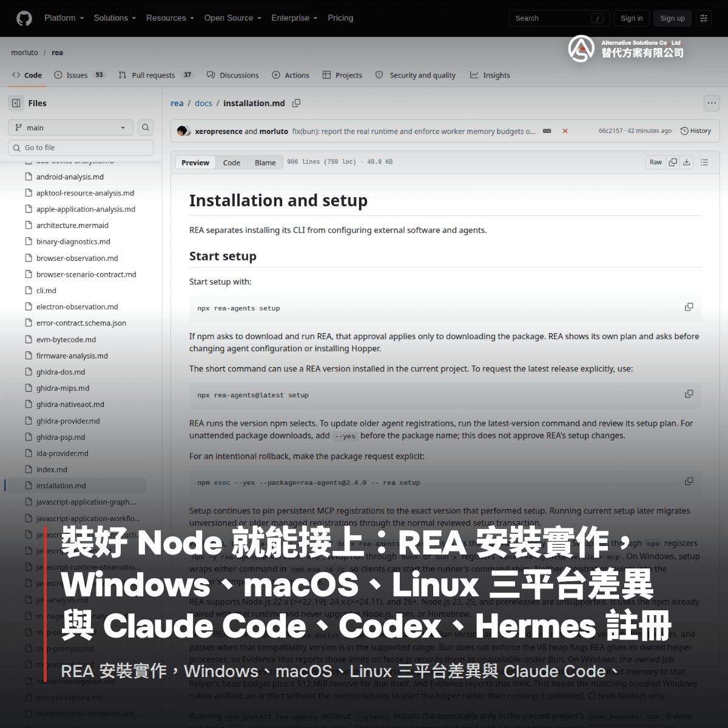The width and height of the screenshot is (728, 728).
Task: Open the Enterprise menu
Action: click(294, 18)
